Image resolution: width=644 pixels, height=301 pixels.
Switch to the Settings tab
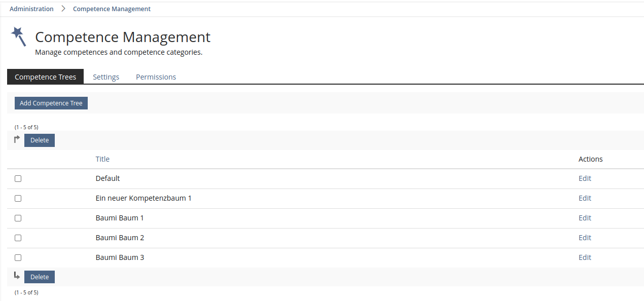tap(106, 77)
